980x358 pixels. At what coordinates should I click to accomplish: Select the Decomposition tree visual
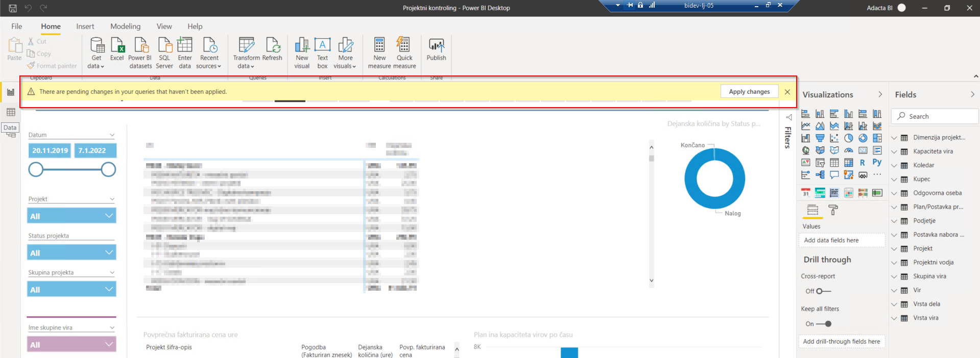[820, 175]
